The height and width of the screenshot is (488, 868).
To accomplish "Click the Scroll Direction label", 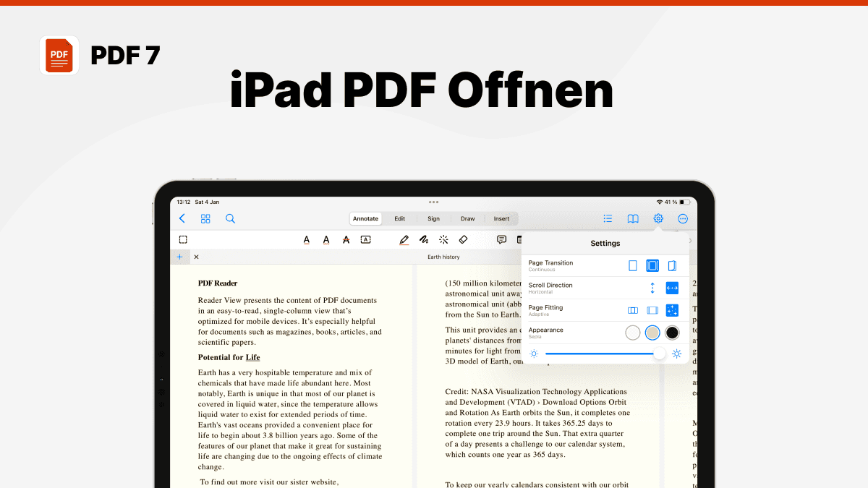I will tap(550, 286).
